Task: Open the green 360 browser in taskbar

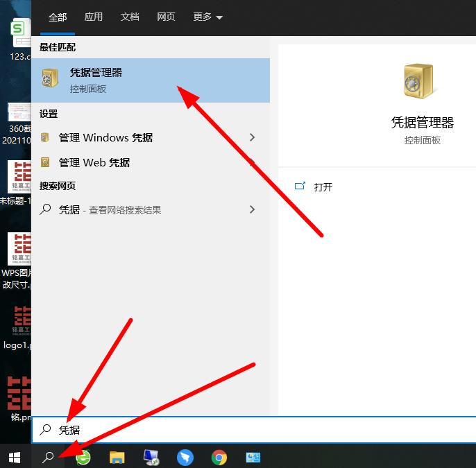Action: click(83, 457)
